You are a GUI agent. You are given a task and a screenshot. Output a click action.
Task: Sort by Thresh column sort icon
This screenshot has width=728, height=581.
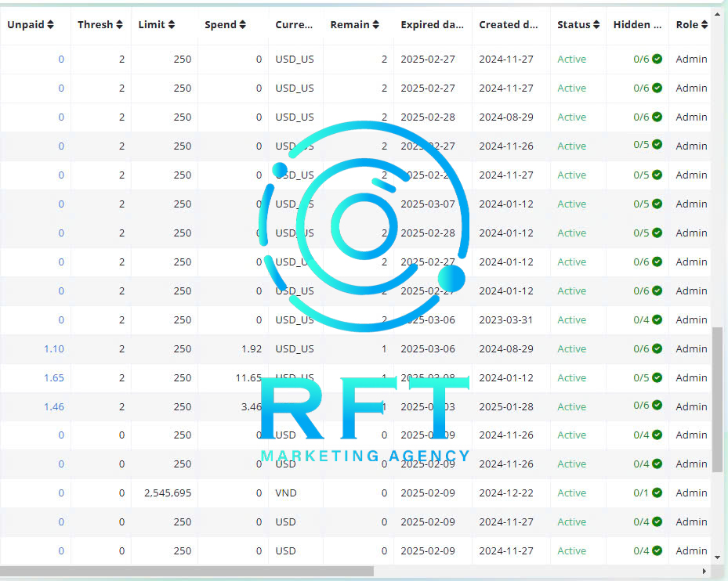pyautogui.click(x=119, y=24)
